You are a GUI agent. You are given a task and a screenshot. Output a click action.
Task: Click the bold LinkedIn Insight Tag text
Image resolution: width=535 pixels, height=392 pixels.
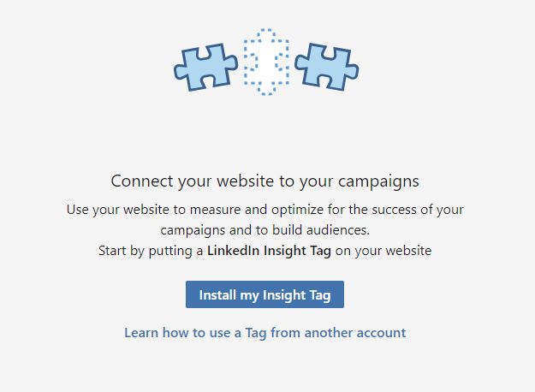click(269, 251)
